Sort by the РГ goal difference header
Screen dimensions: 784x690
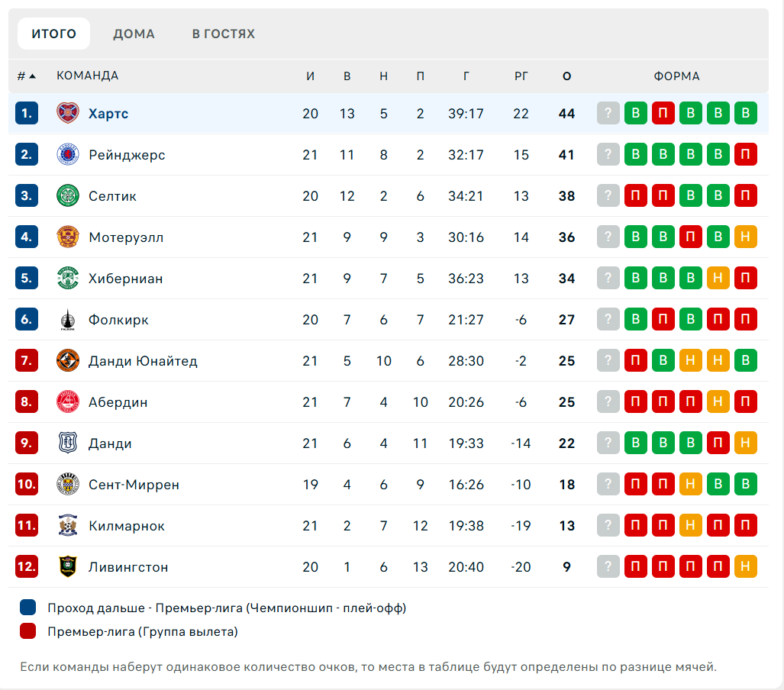point(521,76)
